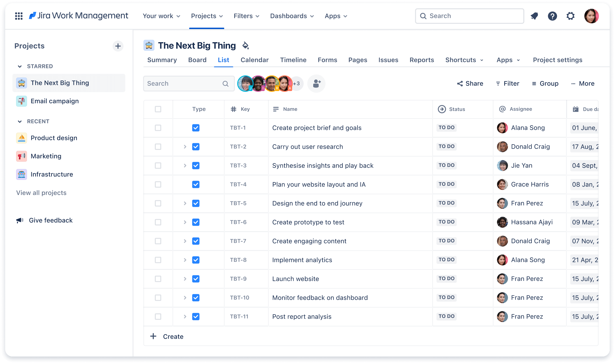This screenshot has height=364, width=615.
Task: Switch to the Board tab
Action: tap(197, 60)
